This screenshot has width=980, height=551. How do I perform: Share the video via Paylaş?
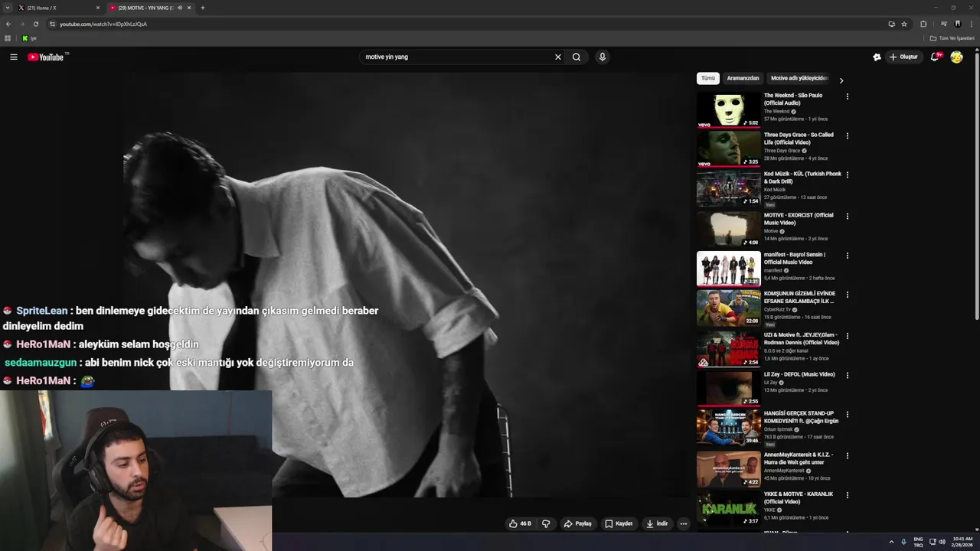click(578, 523)
